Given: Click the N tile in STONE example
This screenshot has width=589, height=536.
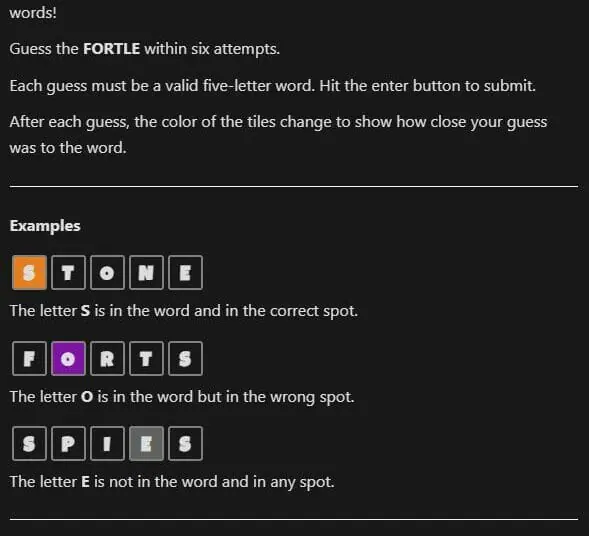Looking at the screenshot, I should [146, 273].
